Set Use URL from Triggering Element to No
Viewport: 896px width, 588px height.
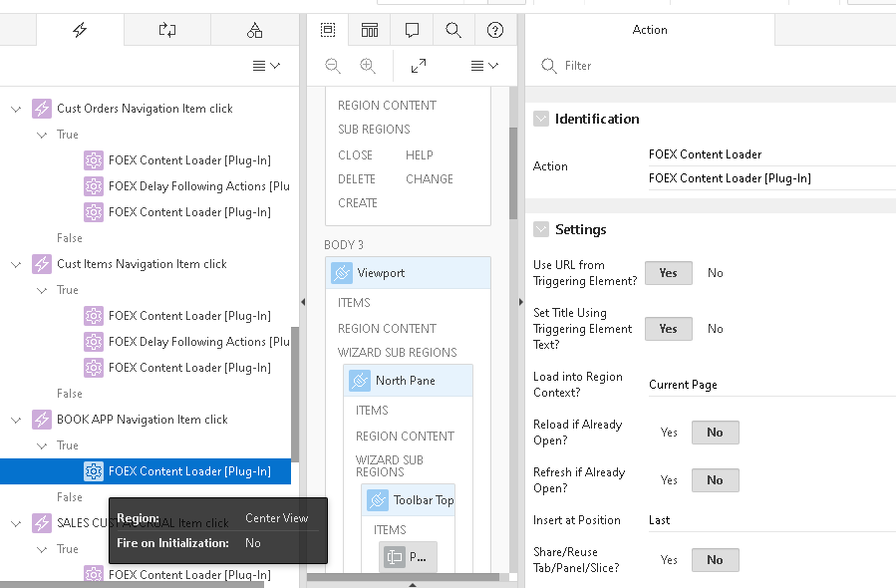tap(715, 273)
